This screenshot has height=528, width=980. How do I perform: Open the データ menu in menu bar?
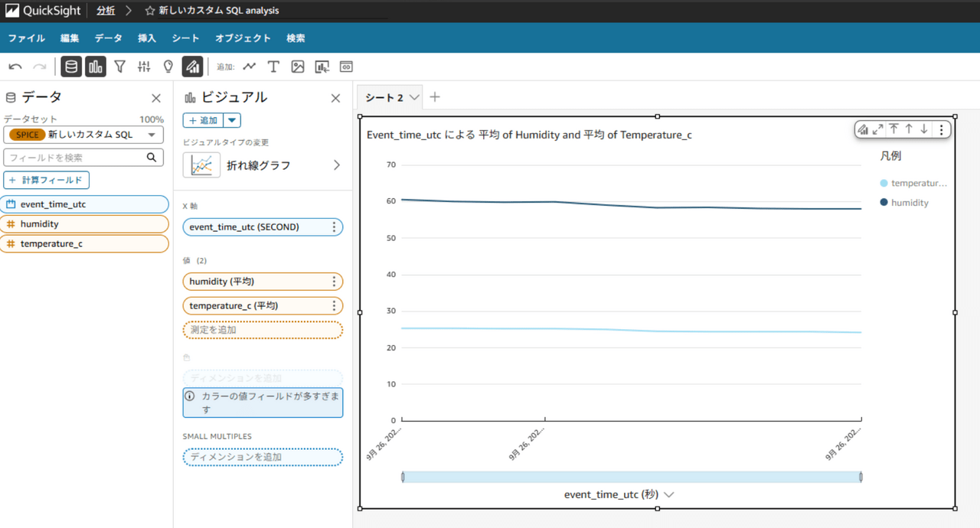coord(108,38)
